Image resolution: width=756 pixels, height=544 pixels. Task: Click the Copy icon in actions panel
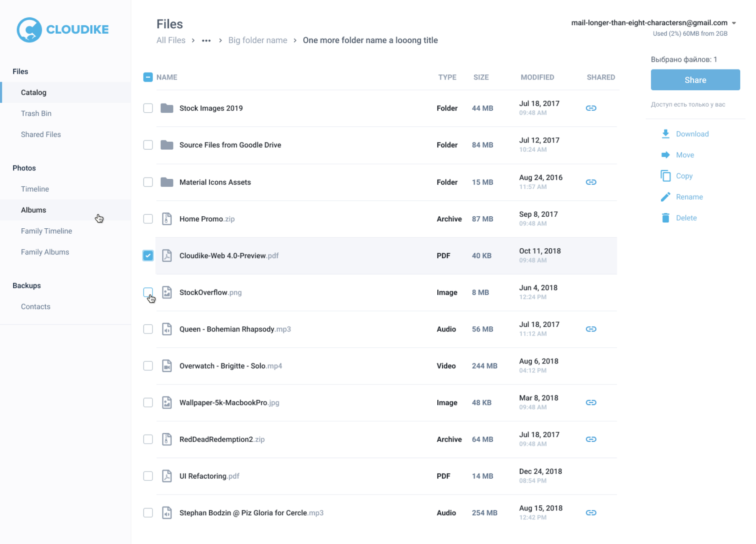click(x=665, y=176)
